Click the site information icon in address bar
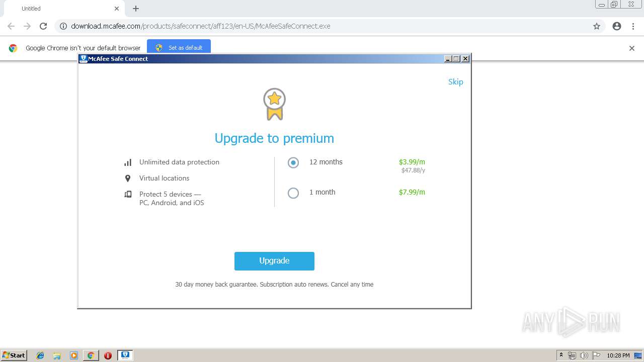The height and width of the screenshot is (362, 644). coord(63,26)
